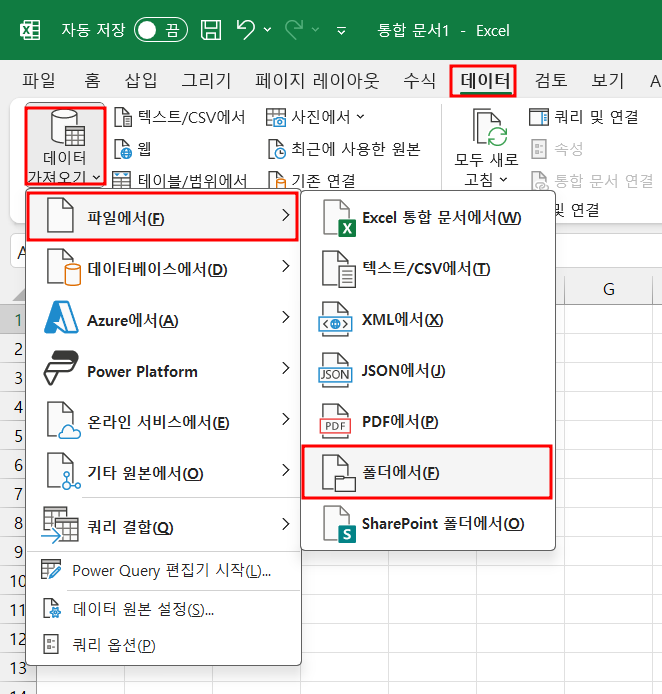Click the 쿼리 및 연결 button
Viewport: 662px width, 694px height.
584,117
